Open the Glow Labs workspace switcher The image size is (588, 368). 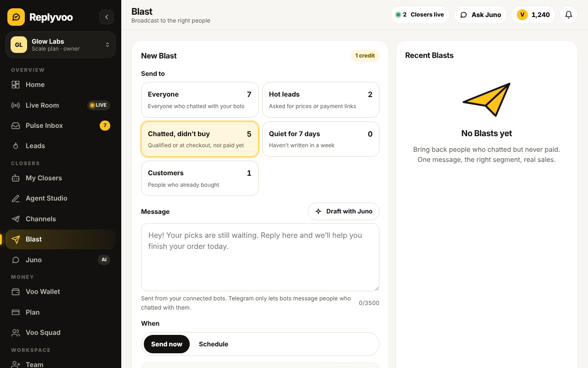[x=61, y=45]
